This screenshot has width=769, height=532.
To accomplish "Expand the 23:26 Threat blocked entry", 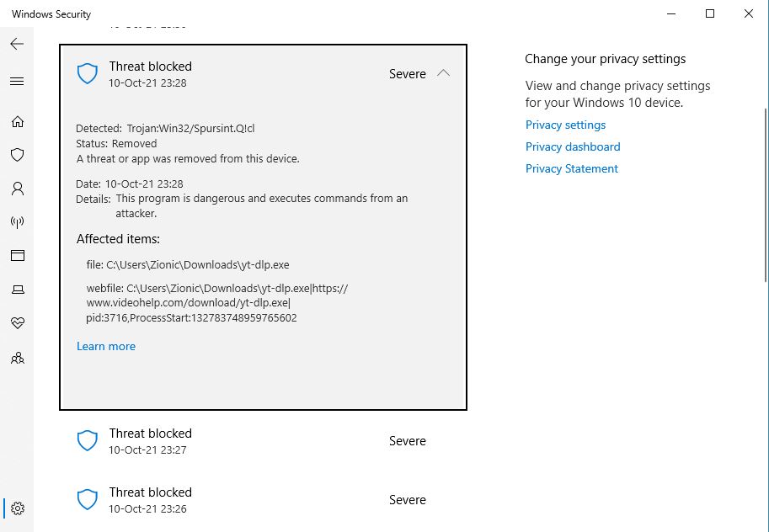I will (x=263, y=500).
